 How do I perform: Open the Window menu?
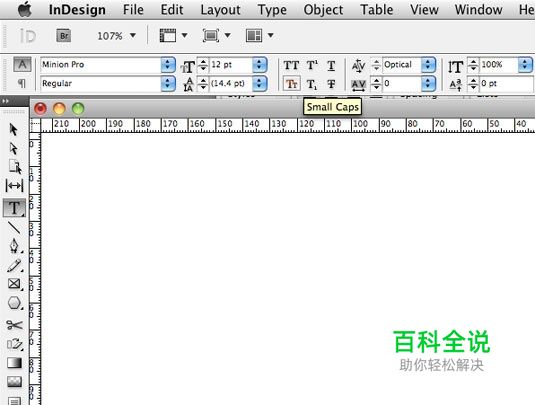pos(478,10)
